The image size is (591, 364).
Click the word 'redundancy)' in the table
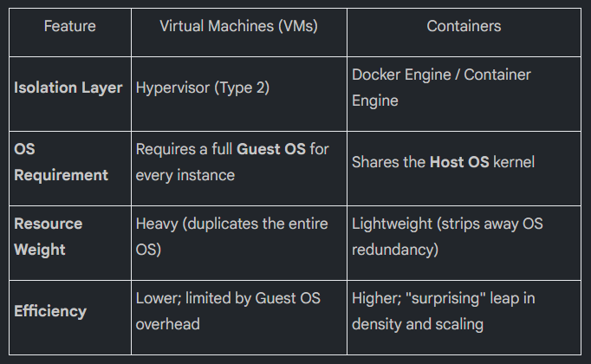click(x=395, y=250)
